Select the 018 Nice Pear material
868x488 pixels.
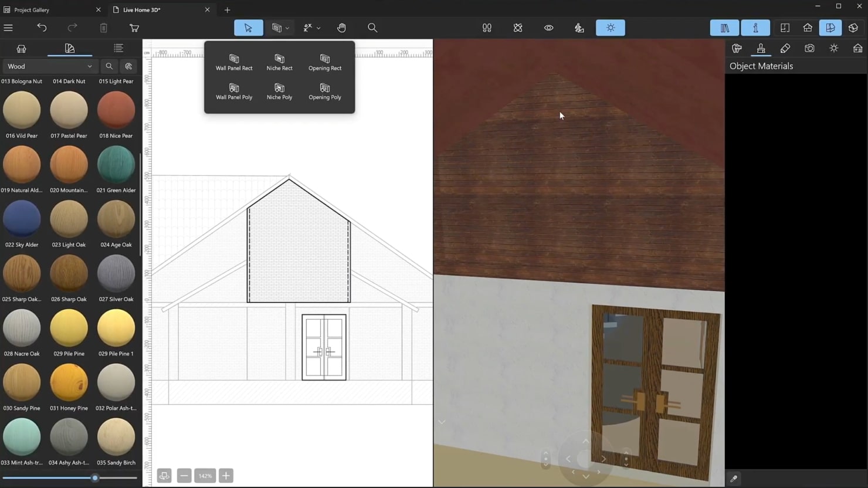tap(116, 110)
